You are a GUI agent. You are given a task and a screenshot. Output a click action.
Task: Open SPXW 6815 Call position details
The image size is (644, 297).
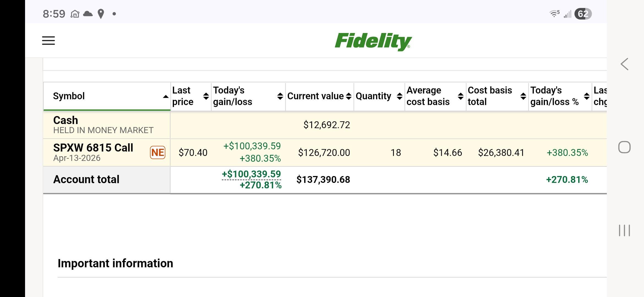[x=93, y=148]
